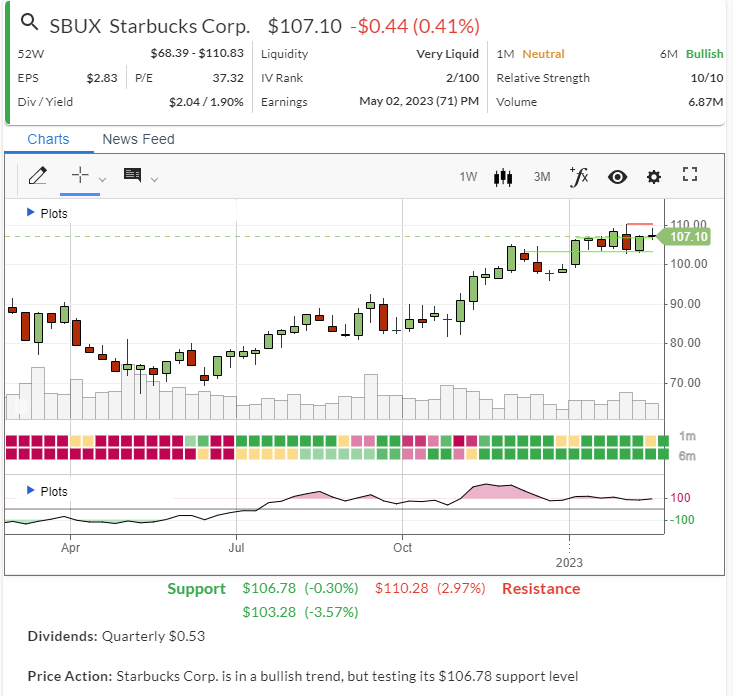Expand Plots in the oscillator pane
The image size is (733, 696).
point(47,491)
